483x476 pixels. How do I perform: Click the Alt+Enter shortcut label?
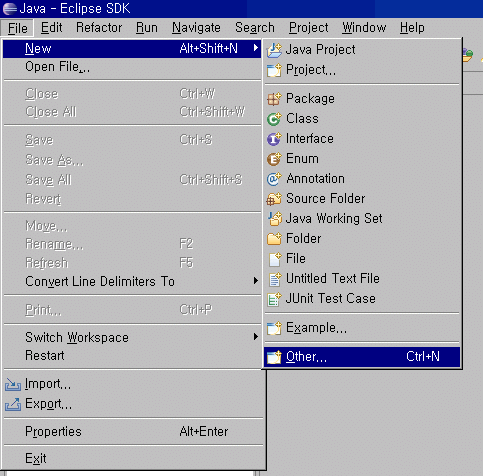[204, 432]
